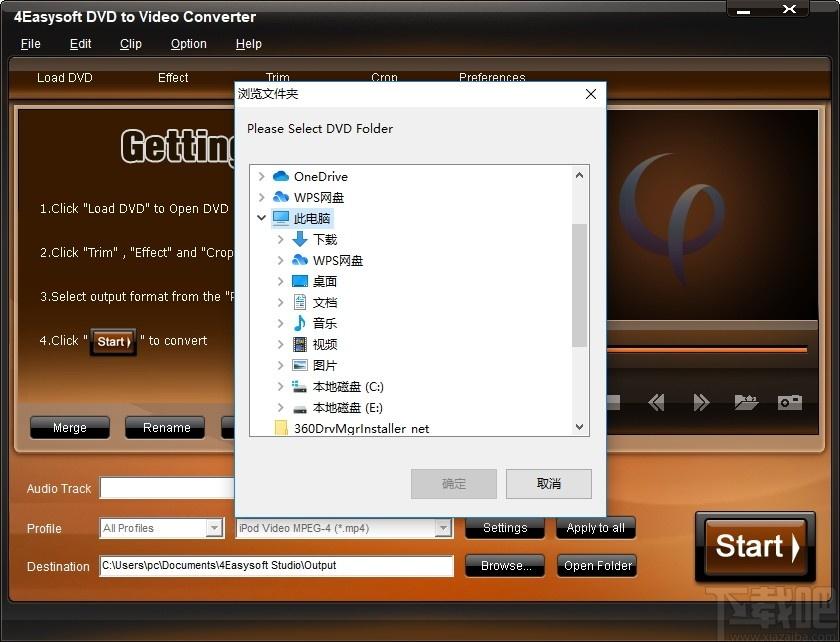Click the Destination path input field
The image size is (840, 642).
276,565
